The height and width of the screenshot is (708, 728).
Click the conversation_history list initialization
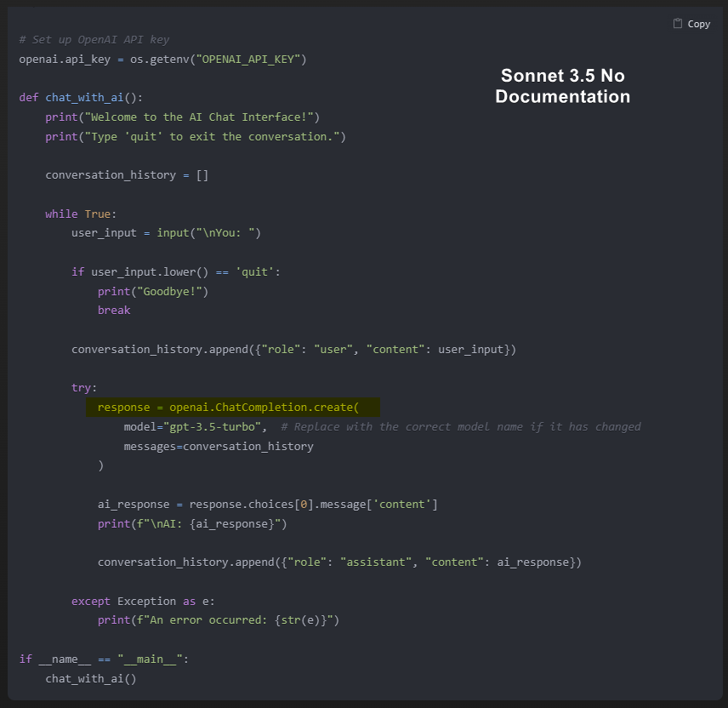tap(128, 174)
